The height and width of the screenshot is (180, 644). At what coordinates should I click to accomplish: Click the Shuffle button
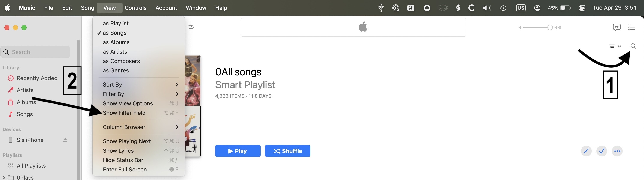coord(287,151)
